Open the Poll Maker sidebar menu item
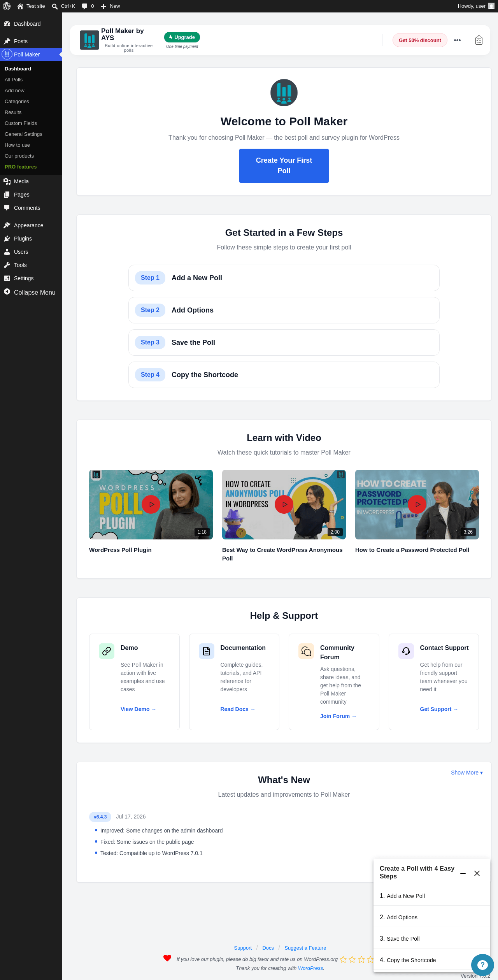This screenshot has width=498, height=980. (31, 54)
